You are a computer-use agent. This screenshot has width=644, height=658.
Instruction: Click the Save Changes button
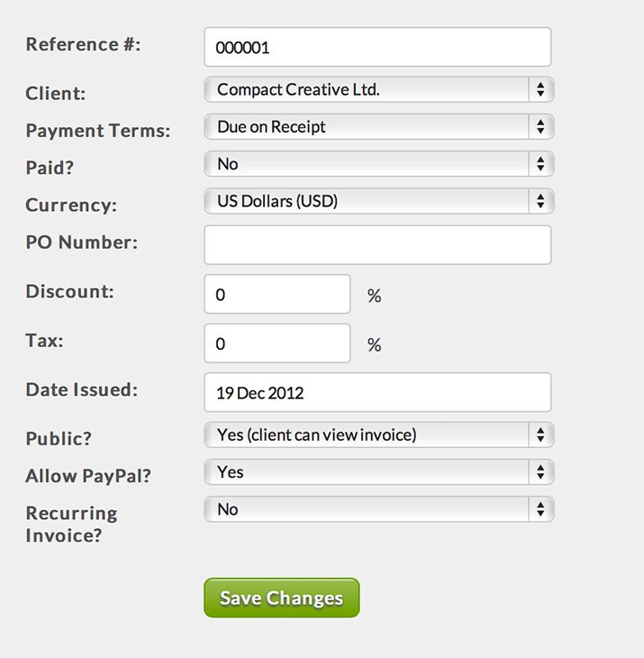pos(282,598)
